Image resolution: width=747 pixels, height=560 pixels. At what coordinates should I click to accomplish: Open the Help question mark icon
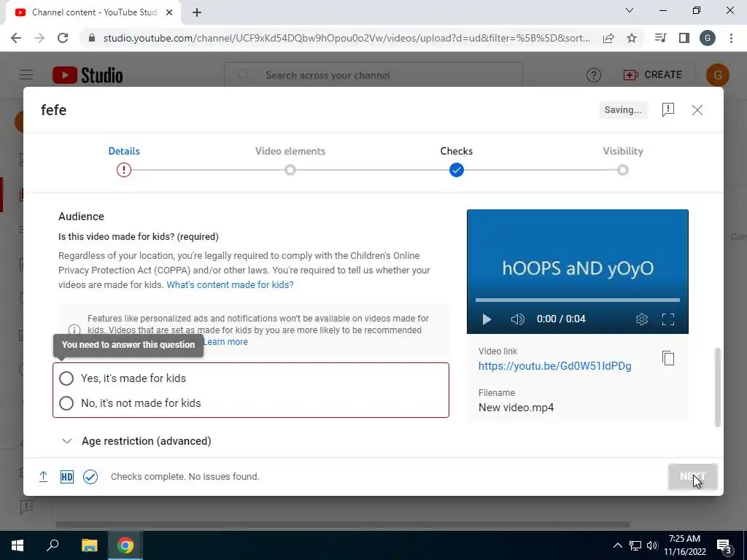594,75
